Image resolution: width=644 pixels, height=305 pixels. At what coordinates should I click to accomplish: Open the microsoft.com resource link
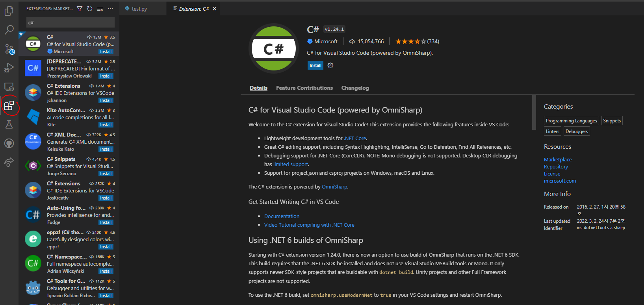tap(560, 181)
